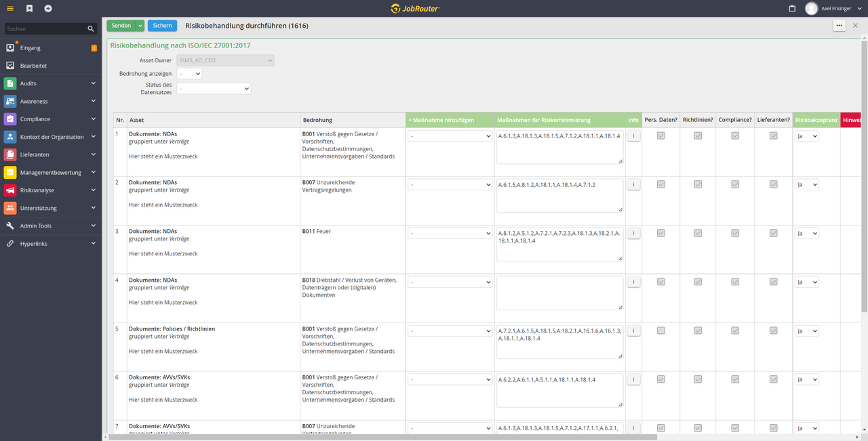
Task: Close the Risikobehandlung dialog with X
Action: click(x=855, y=25)
